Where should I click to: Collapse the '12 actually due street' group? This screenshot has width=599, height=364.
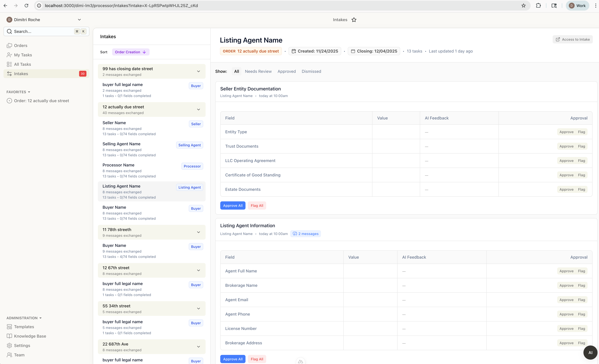pos(198,109)
